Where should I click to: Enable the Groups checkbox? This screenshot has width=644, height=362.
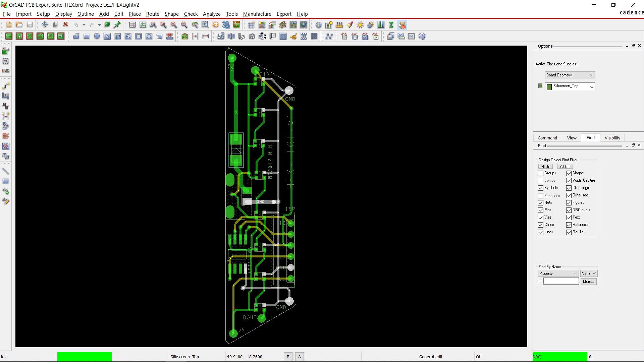[541, 173]
